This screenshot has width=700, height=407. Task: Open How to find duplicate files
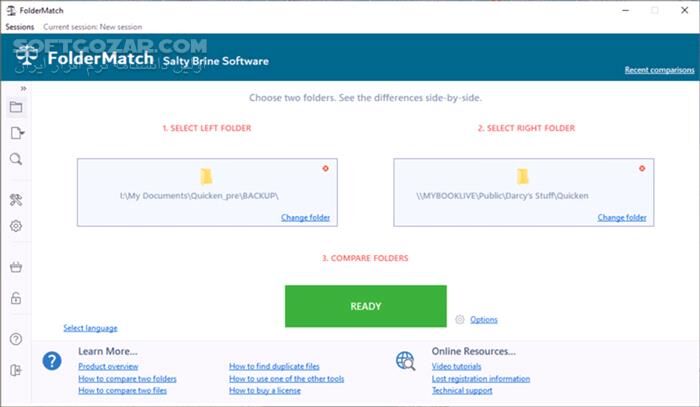point(275,367)
